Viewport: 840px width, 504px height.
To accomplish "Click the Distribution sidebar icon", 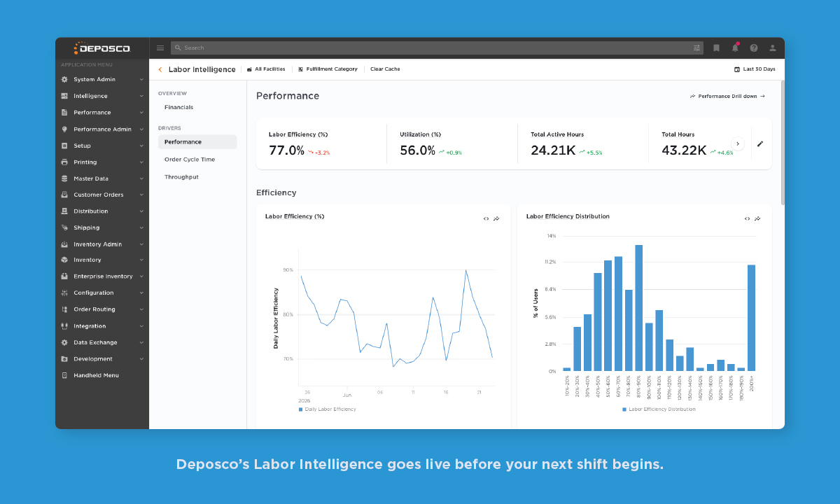I will click(64, 211).
